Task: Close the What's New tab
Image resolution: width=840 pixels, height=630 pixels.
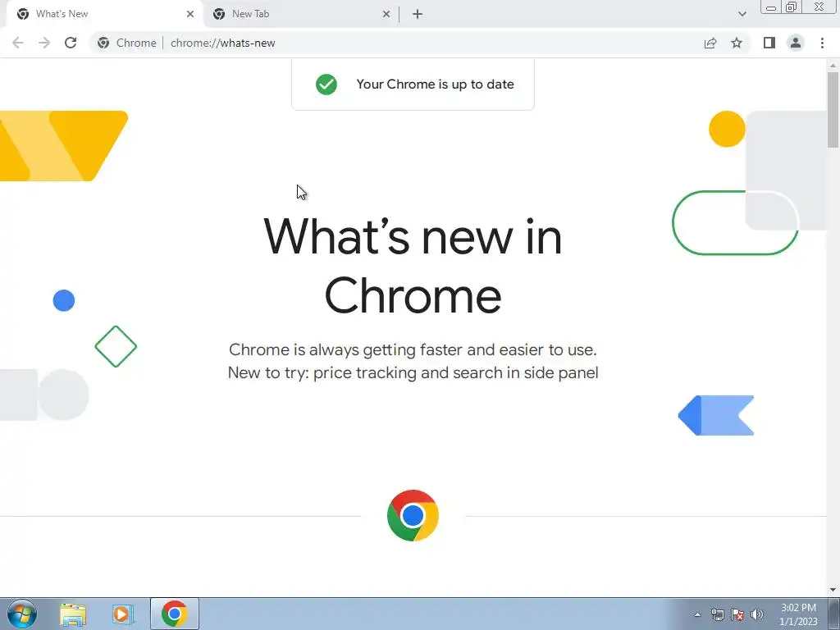Action: coord(190,14)
